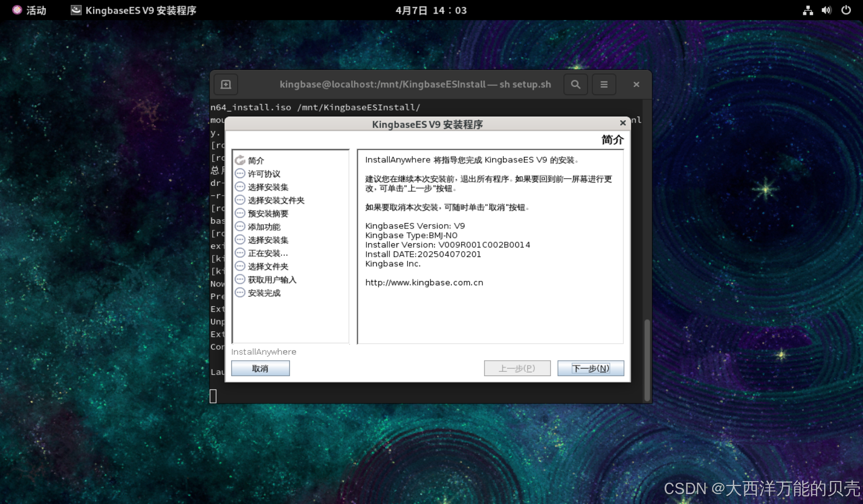Select 简介 step in installer sidebar
The height and width of the screenshot is (504, 863).
tap(256, 161)
